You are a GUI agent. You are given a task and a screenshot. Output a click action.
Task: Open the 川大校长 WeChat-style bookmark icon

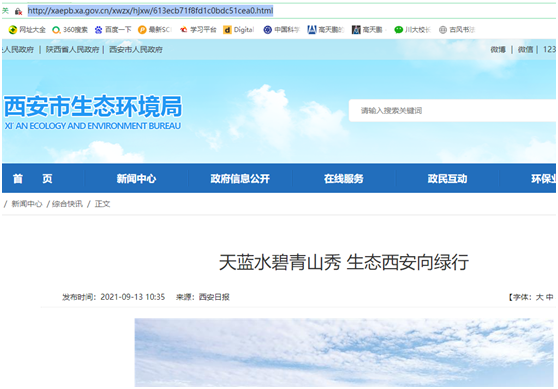coord(399,30)
